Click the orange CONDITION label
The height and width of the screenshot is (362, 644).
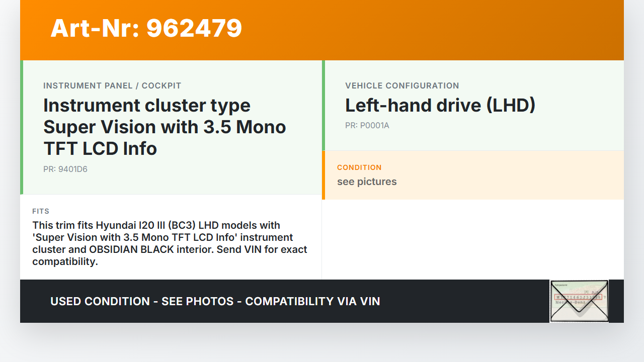[x=359, y=167]
